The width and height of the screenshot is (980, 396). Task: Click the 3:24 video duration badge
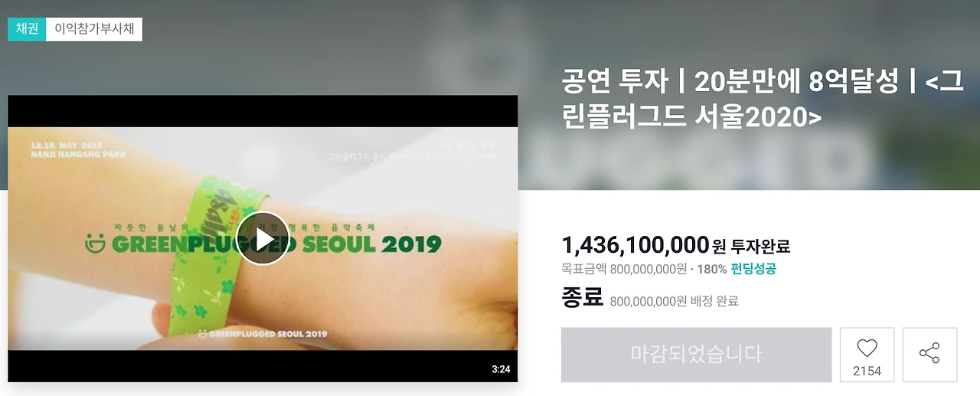pyautogui.click(x=501, y=369)
